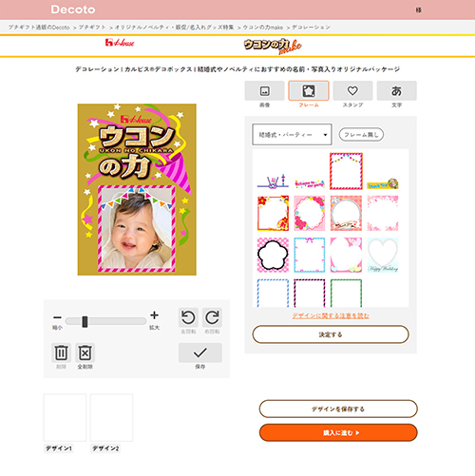
Task: Click the rotate right icon
Action: coord(212,317)
